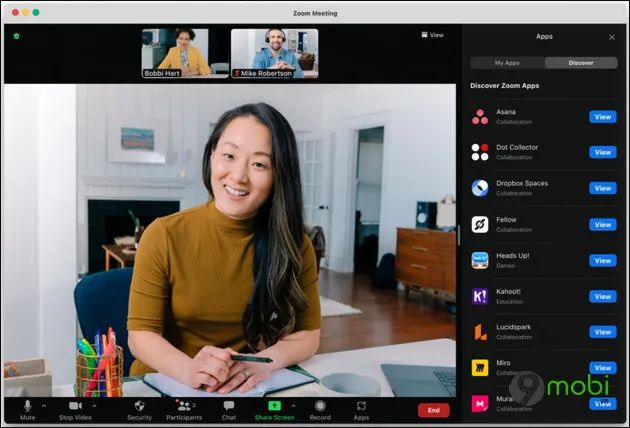Click the Dropbox Spaces app icon

480,188
